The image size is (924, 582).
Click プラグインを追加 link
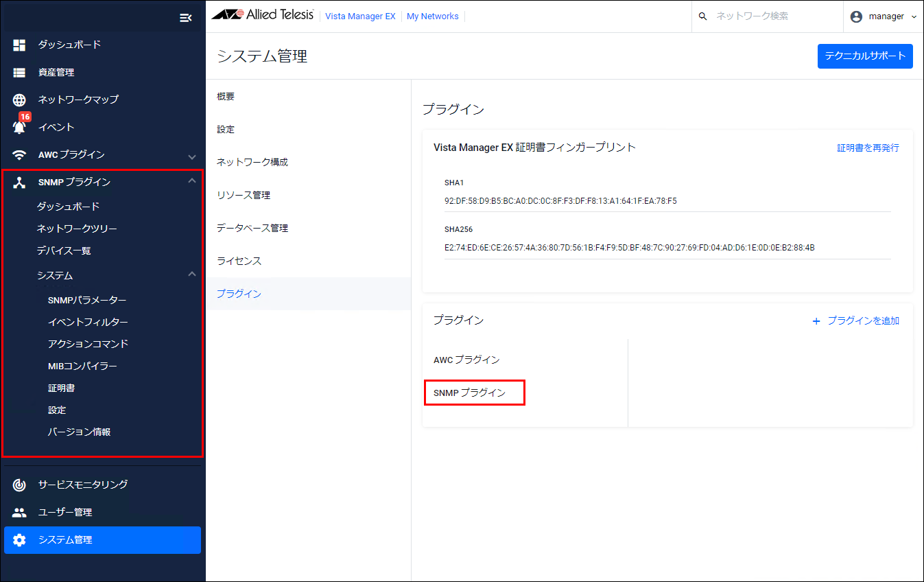[x=855, y=321]
